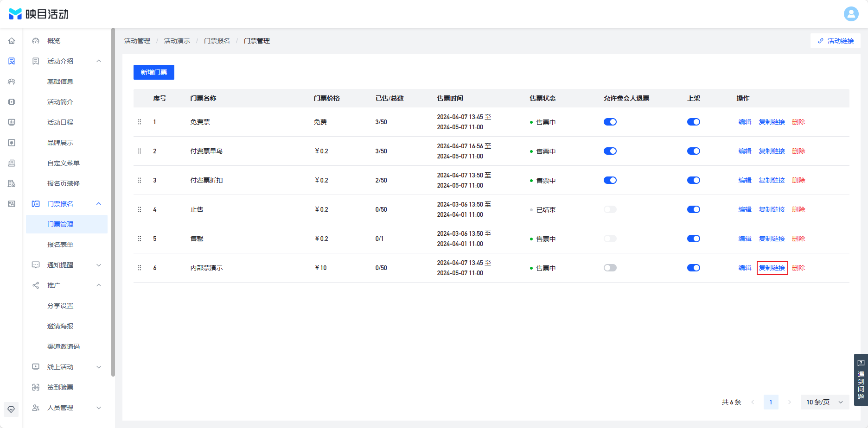Open 邀请海报 menu item
The image size is (868, 428).
tap(67, 326)
